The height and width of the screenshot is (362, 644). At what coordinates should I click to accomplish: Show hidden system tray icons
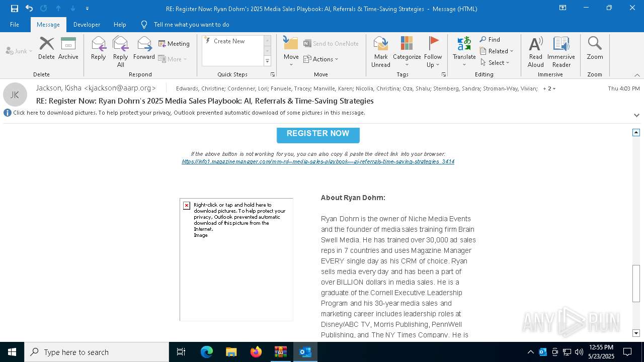[x=530, y=352]
